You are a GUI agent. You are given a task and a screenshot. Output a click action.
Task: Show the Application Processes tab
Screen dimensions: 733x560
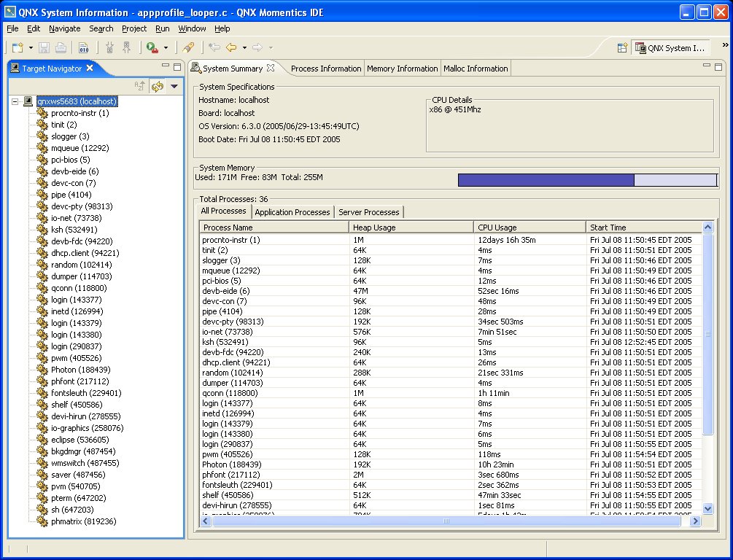tap(292, 212)
